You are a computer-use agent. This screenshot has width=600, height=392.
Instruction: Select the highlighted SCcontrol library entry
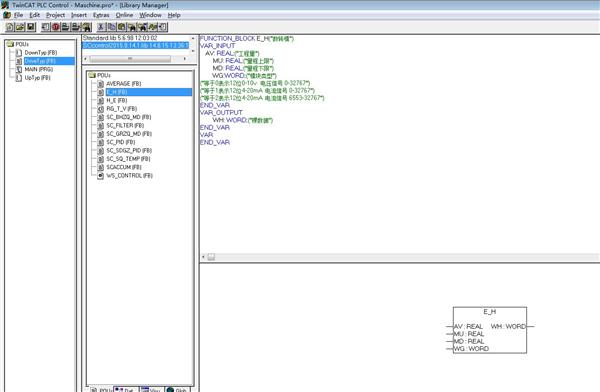[x=136, y=45]
